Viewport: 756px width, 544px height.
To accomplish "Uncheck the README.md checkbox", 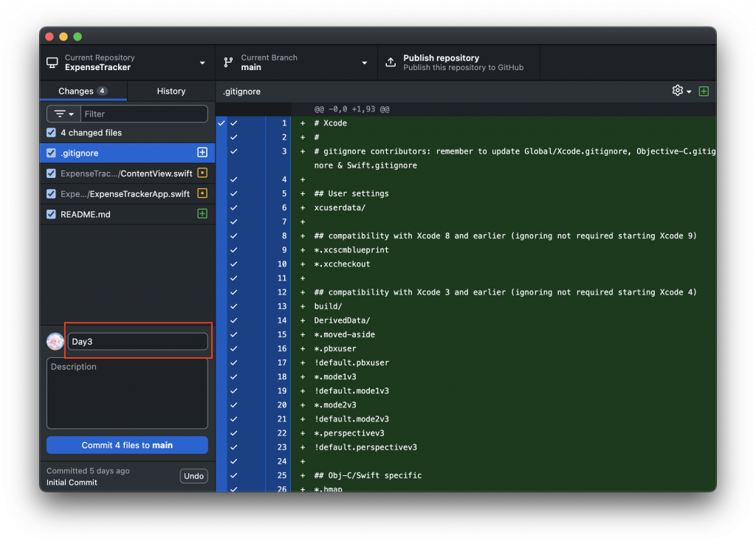I will [51, 214].
